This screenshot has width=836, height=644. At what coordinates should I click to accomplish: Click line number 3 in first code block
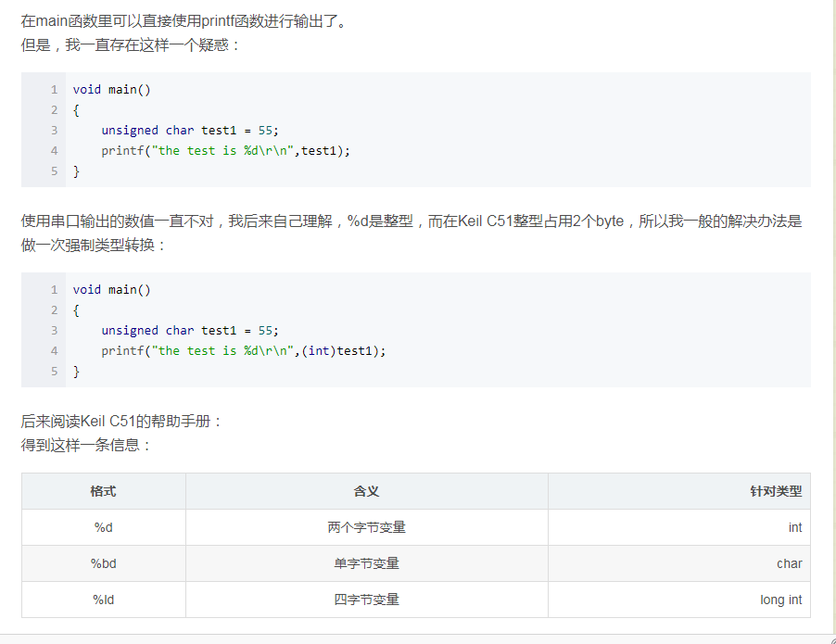point(54,130)
